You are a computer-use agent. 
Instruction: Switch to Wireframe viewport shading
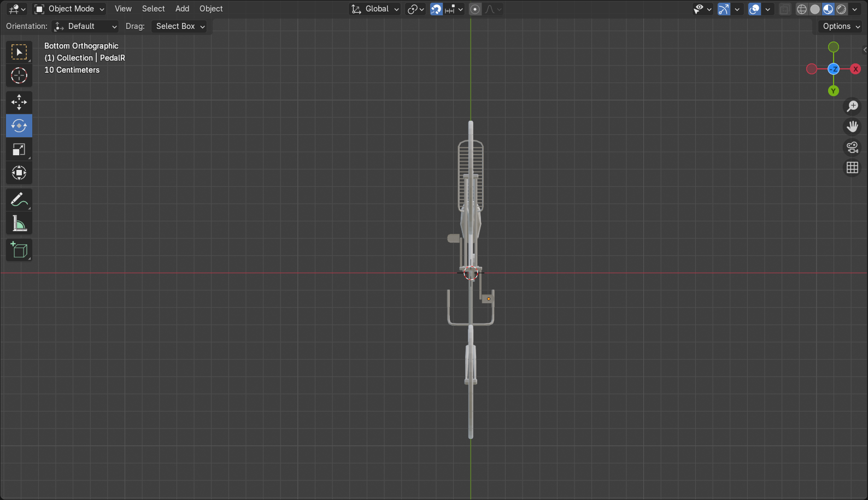click(802, 9)
